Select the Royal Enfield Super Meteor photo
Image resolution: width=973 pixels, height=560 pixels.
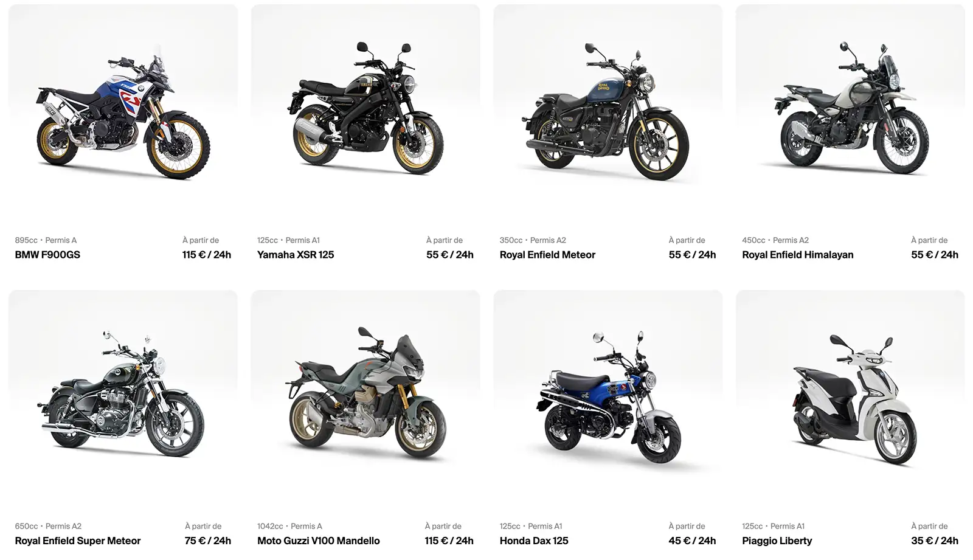tap(123, 398)
